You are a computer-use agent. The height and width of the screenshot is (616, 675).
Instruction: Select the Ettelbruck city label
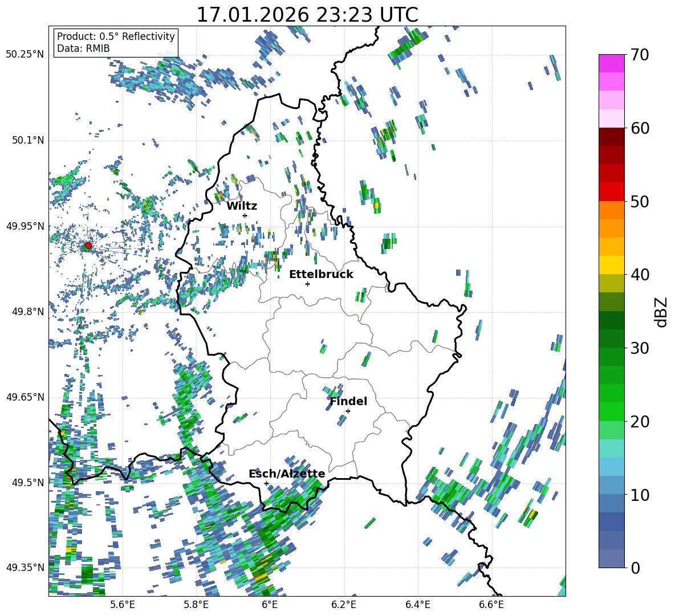click(x=321, y=275)
